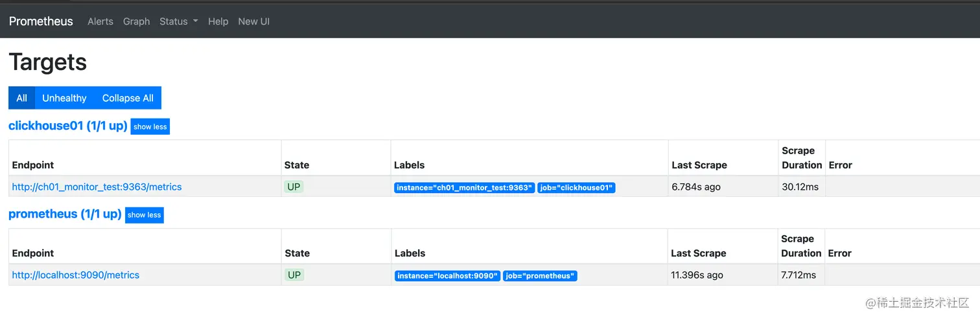Collapse prometheus group with show less
The width and height of the screenshot is (980, 320).
[x=144, y=215]
